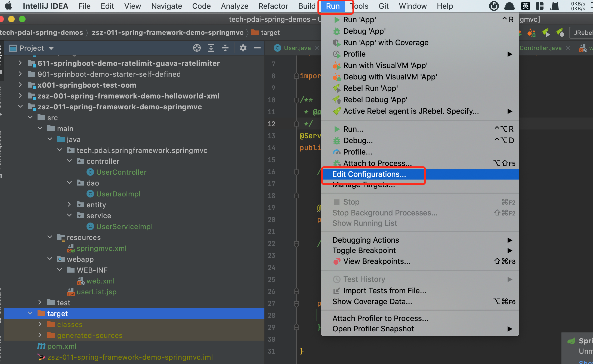
Task: Select Run... menu item with ellipsis
Action: [420, 129]
